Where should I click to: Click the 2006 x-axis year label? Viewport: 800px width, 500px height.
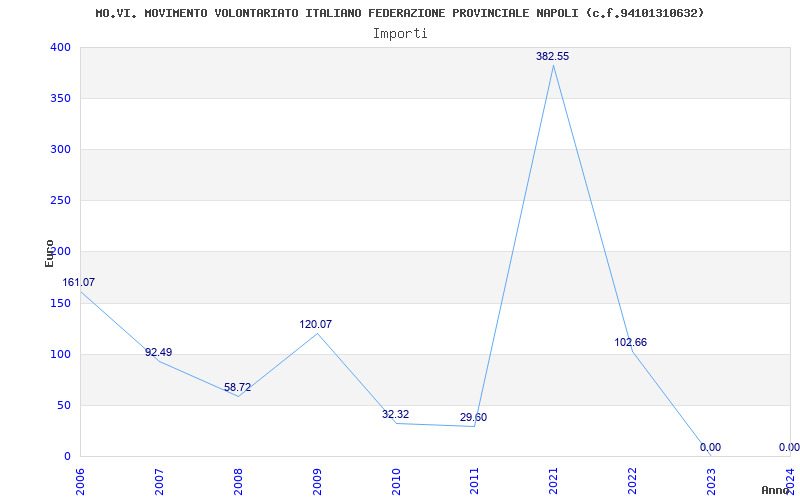point(81,480)
